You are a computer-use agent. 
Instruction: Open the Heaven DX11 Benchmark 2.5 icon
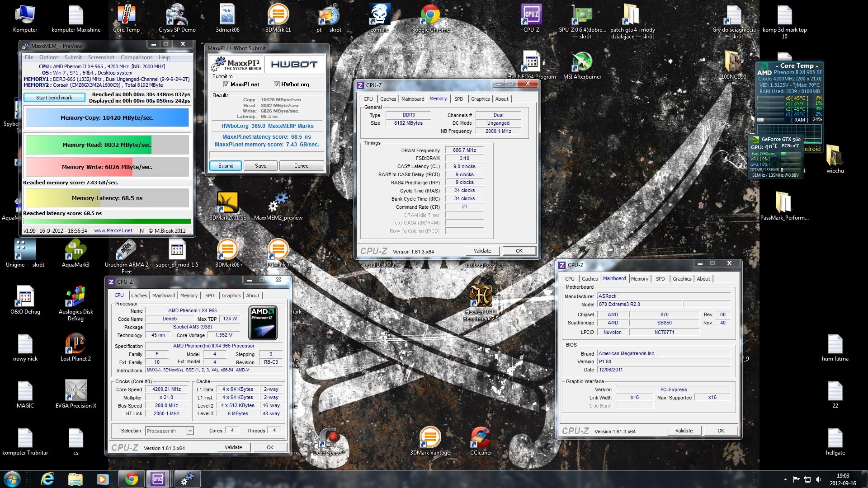click(x=481, y=303)
